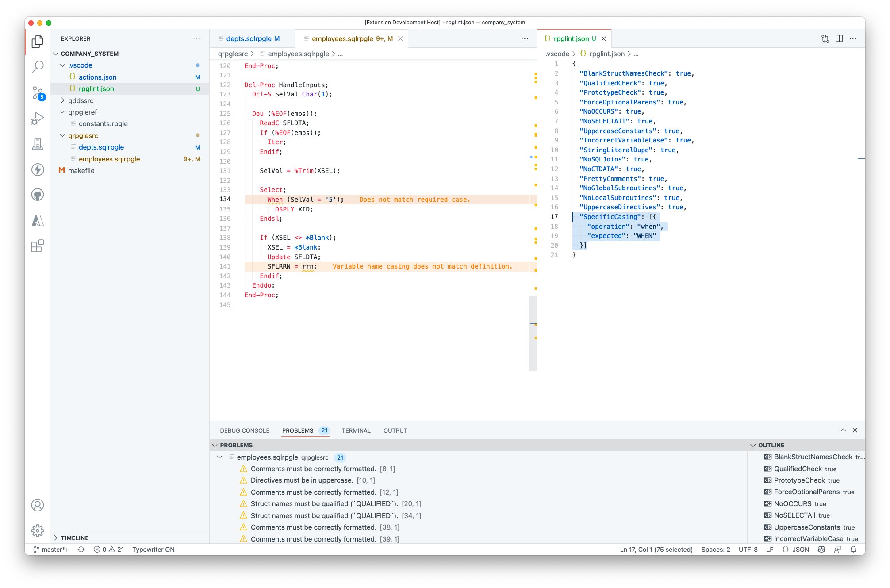Maximize the panel with the chevron
890x588 pixels.
click(843, 430)
